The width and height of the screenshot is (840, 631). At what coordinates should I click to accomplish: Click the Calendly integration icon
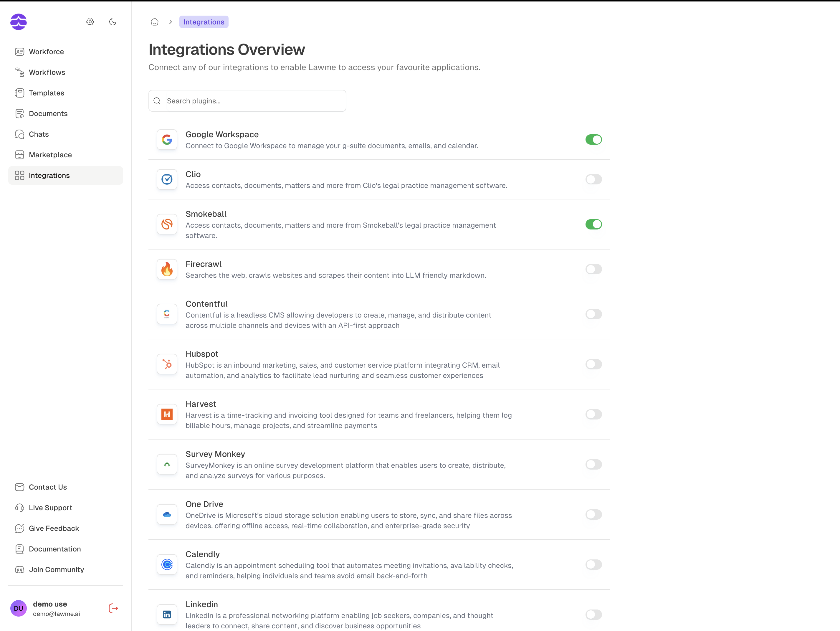pyautogui.click(x=167, y=564)
